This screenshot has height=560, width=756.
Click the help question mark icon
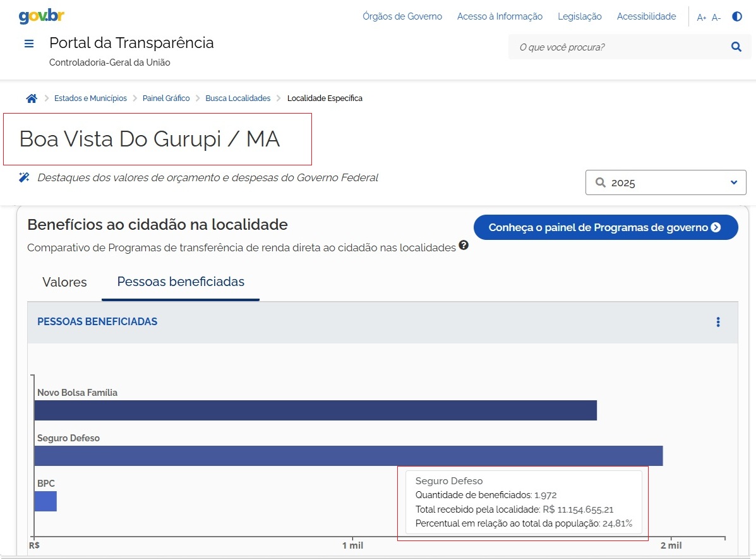coord(464,246)
